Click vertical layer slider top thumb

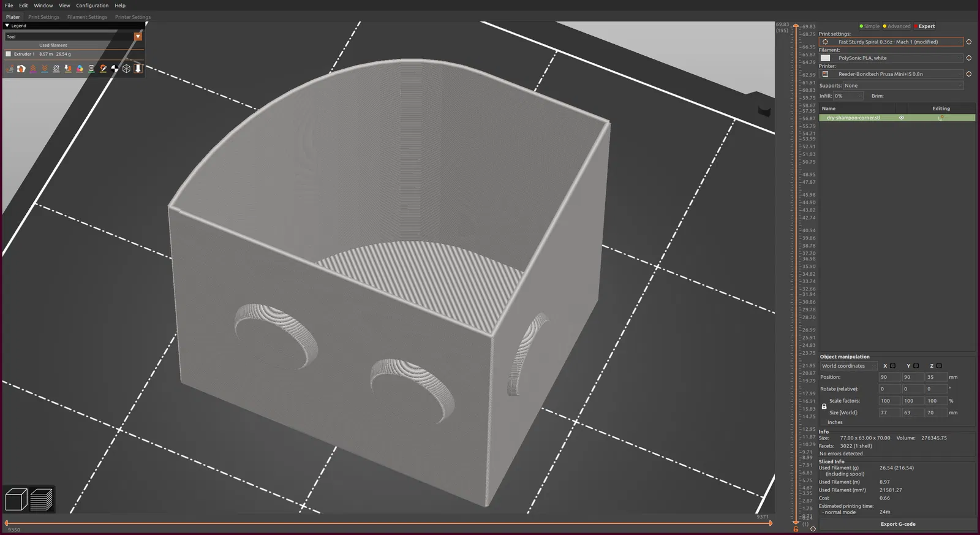[x=796, y=26]
